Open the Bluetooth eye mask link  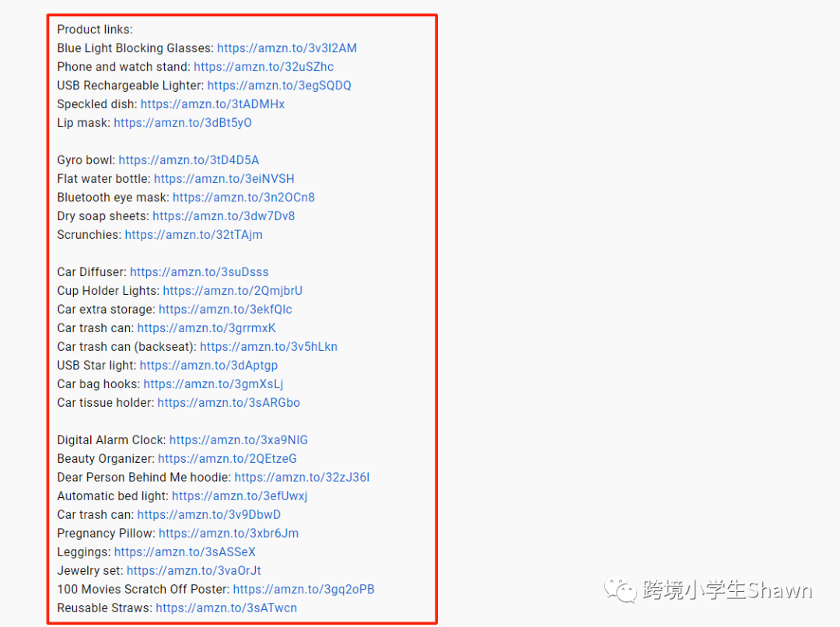point(243,198)
